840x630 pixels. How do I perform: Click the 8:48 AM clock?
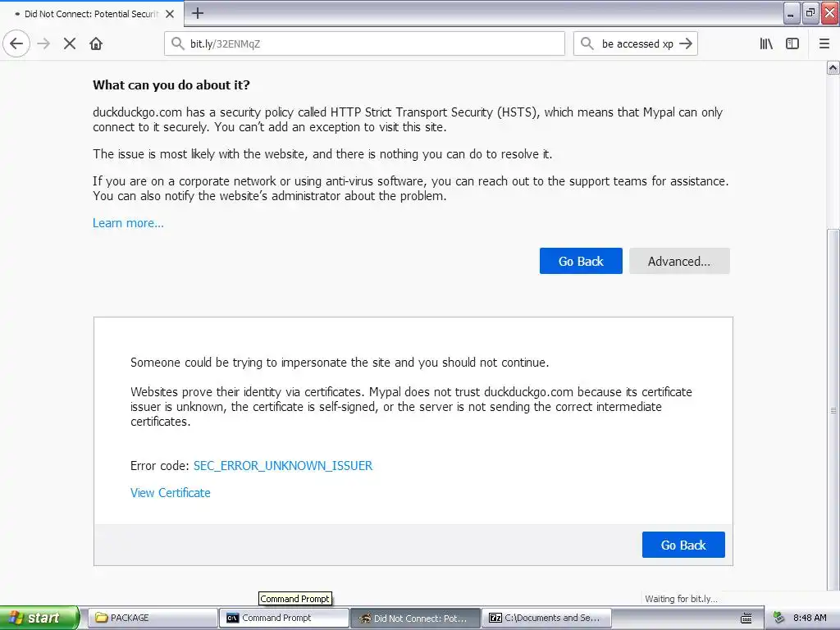click(810, 618)
